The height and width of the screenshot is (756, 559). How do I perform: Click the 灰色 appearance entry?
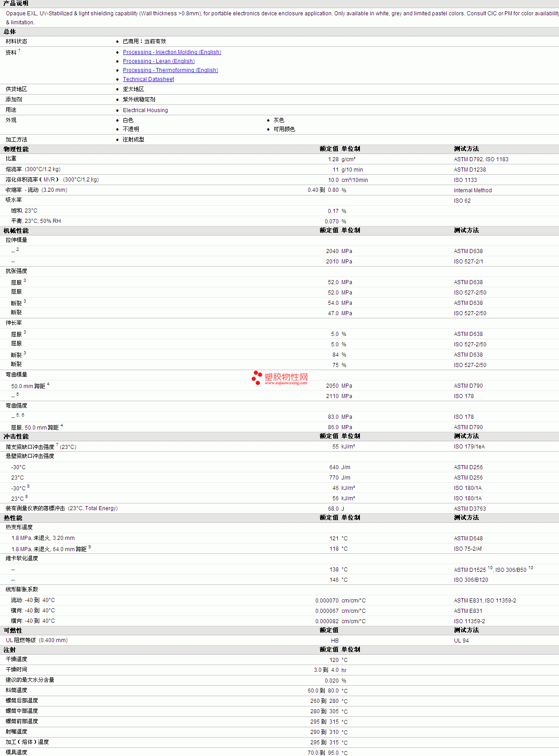coord(279,120)
